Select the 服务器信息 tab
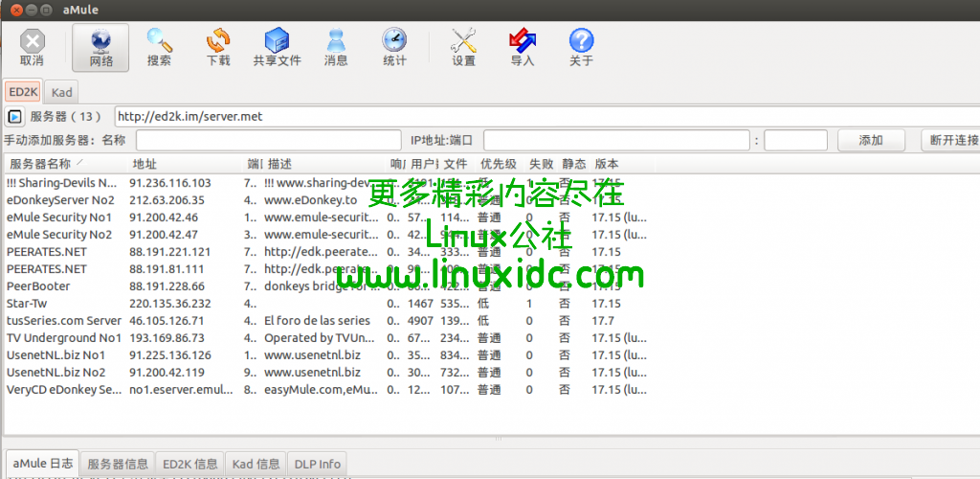This screenshot has height=479, width=980. click(x=118, y=464)
